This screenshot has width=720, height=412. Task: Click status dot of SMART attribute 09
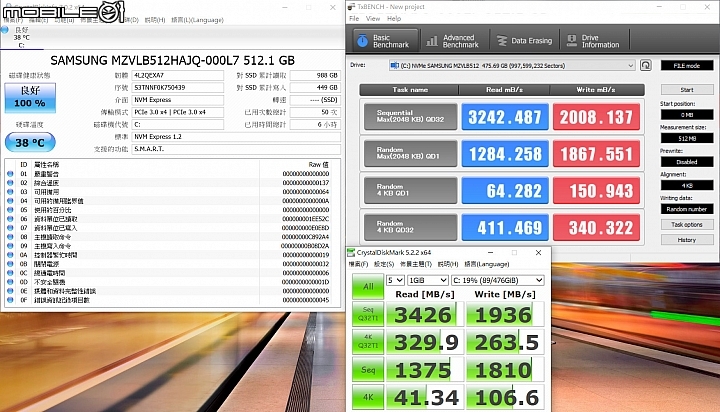tap(10, 246)
